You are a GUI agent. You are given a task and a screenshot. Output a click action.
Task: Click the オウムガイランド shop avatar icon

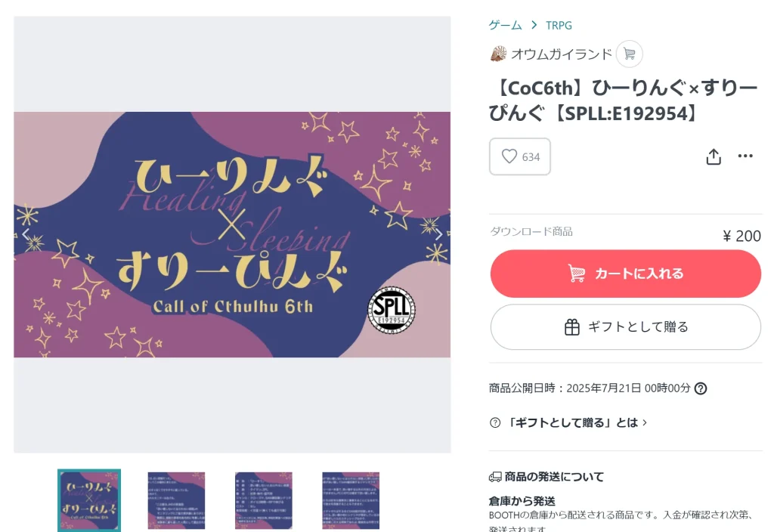pos(498,54)
